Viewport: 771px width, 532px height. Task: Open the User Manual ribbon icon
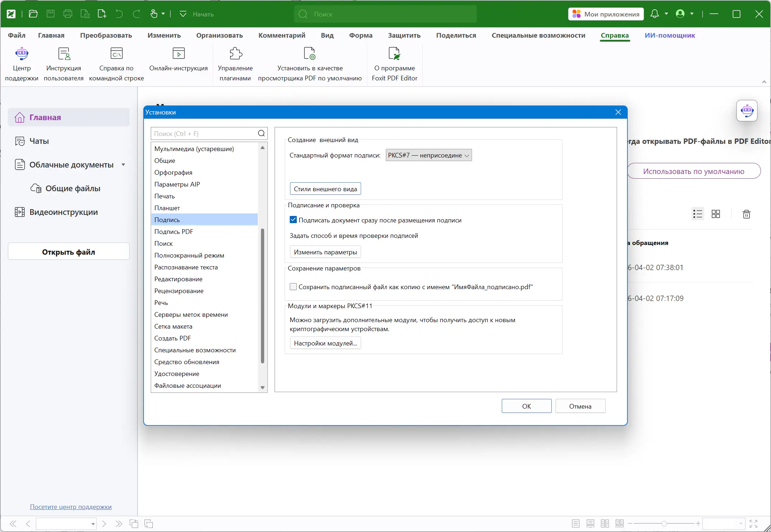coord(64,54)
